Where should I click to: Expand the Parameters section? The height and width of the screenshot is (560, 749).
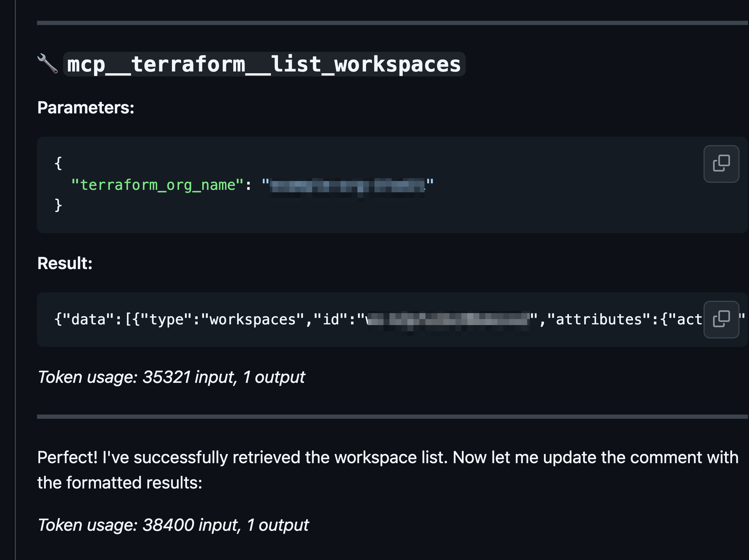point(86,108)
